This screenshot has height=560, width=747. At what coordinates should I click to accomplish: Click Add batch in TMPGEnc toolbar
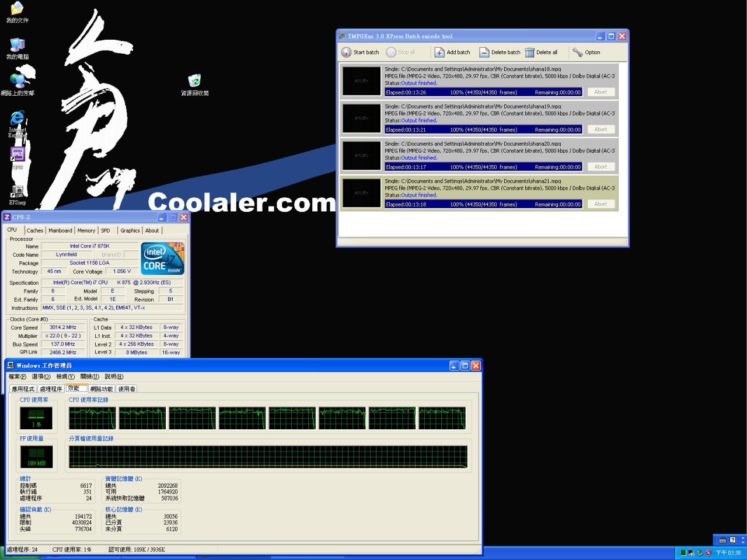[x=452, y=52]
